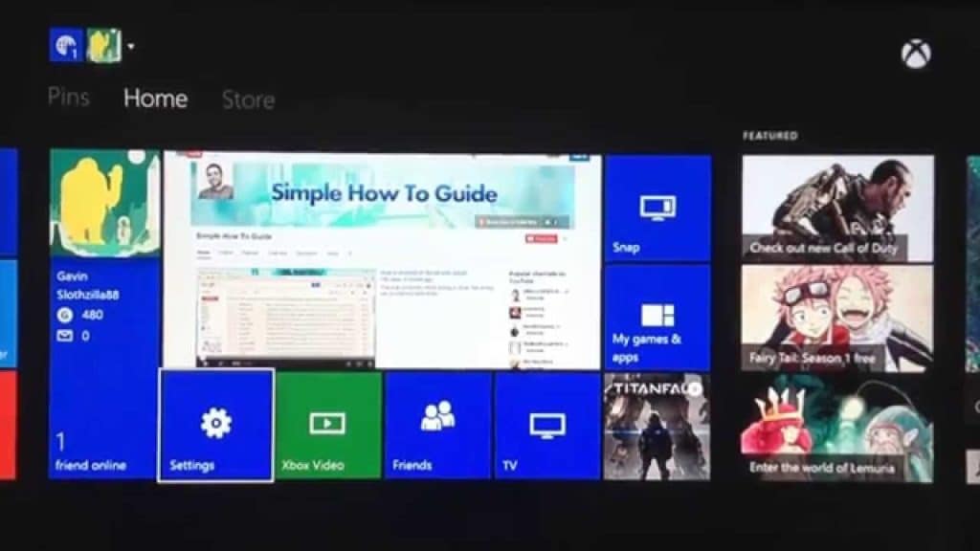Image resolution: width=980 pixels, height=551 pixels.
Task: Click the Xbox logo icon
Action: point(916,54)
